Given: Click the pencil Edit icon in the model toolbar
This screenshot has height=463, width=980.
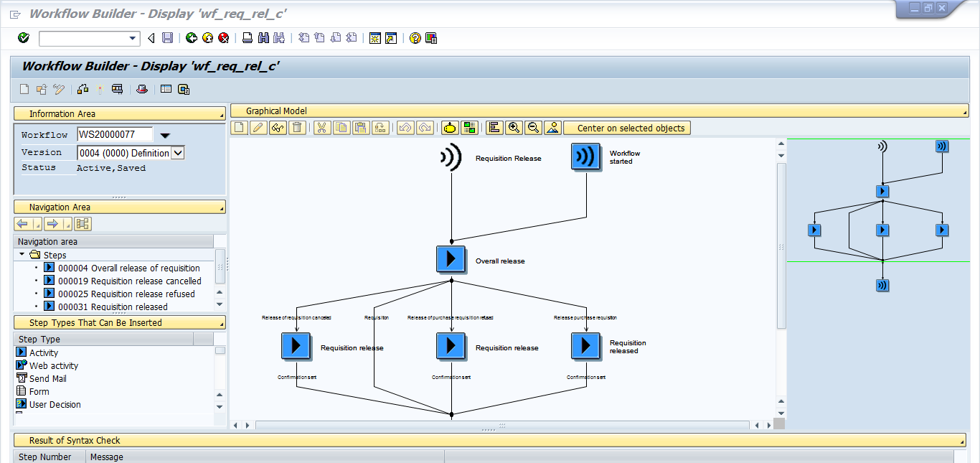Looking at the screenshot, I should 257,127.
